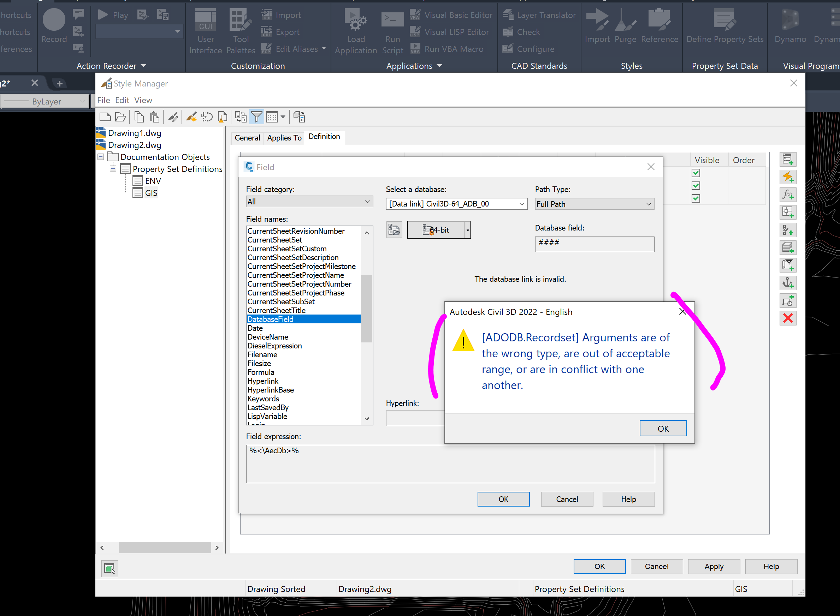Screen dimensions: 840x616
Task: Uncheck the first Visible checkbox
Action: [x=696, y=173]
